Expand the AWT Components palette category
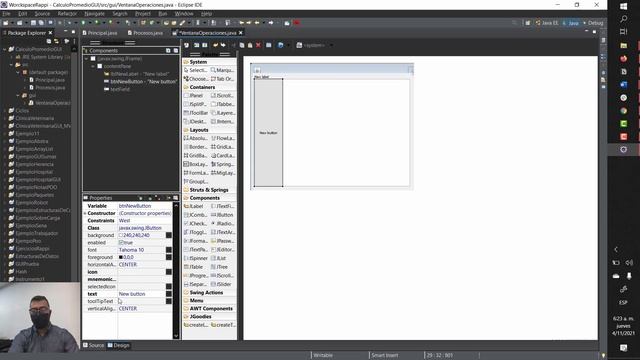 pos(209,309)
